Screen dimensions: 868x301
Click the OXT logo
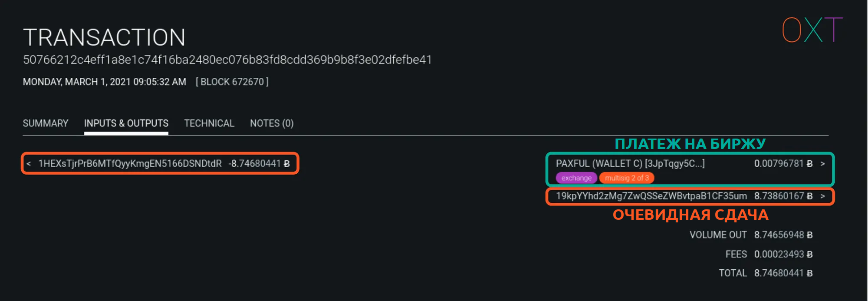coord(812,30)
